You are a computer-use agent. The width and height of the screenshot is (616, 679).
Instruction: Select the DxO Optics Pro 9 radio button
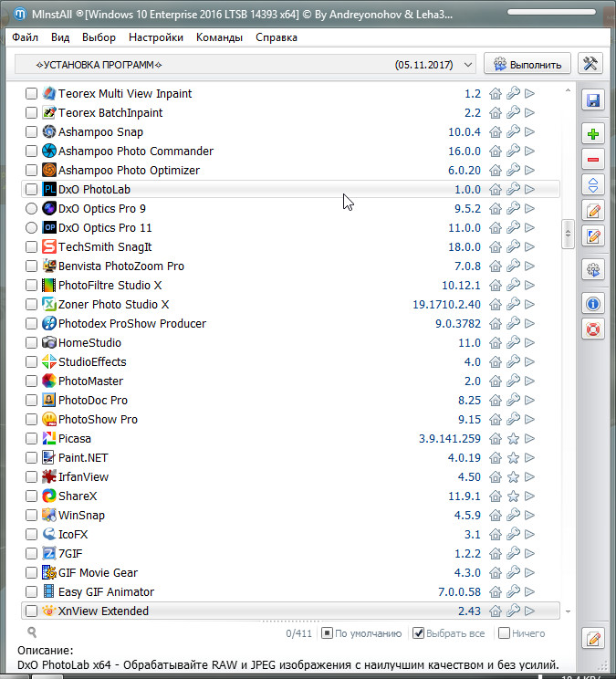(31, 209)
